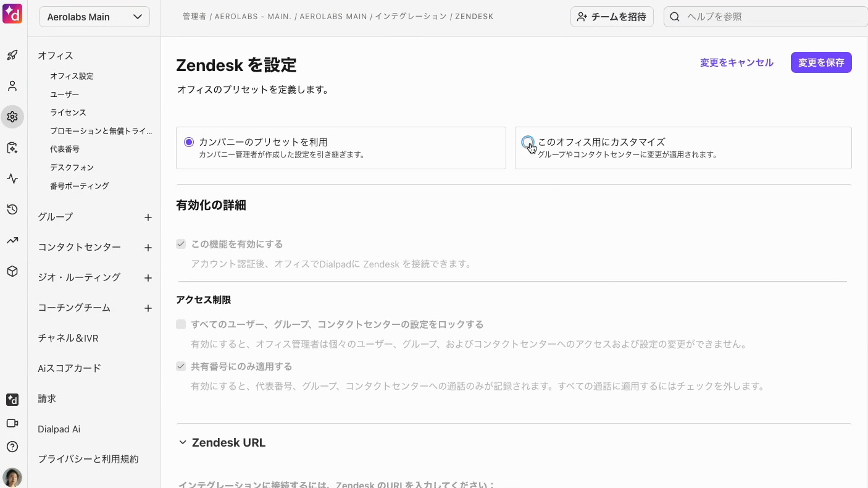This screenshot has height=488, width=868.
Task: Collapse the Zendesk URL section
Action: [x=183, y=442]
